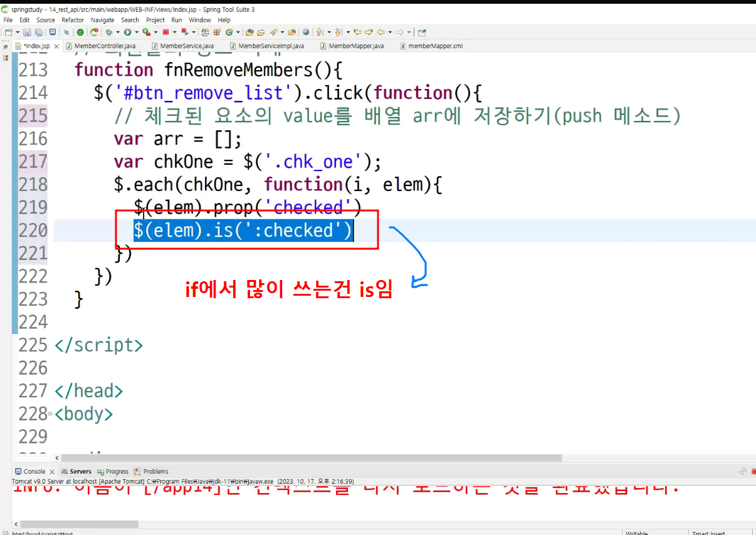Open the Edit menu
Viewport: 756px width, 535px height.
(24, 20)
